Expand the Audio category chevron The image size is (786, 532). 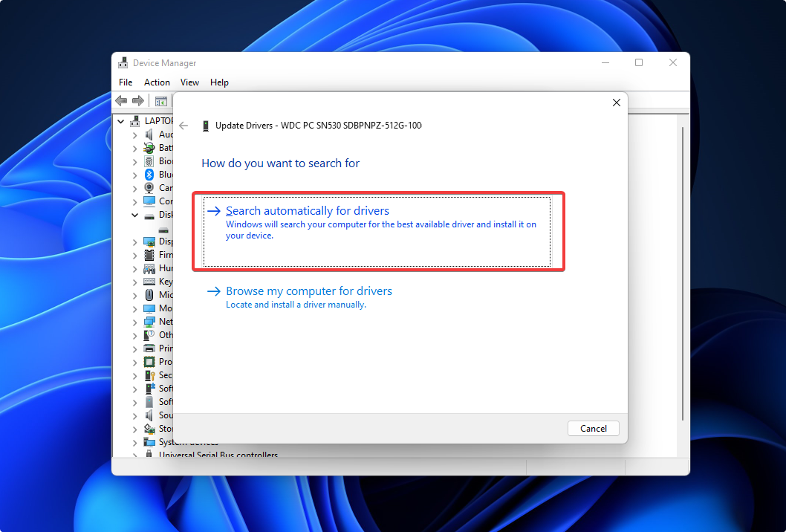pyautogui.click(x=134, y=135)
